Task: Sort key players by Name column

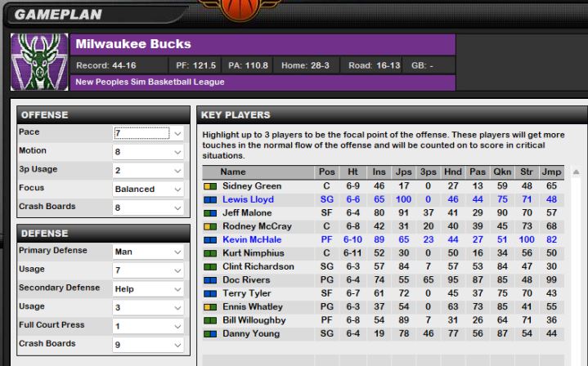Action: point(233,172)
